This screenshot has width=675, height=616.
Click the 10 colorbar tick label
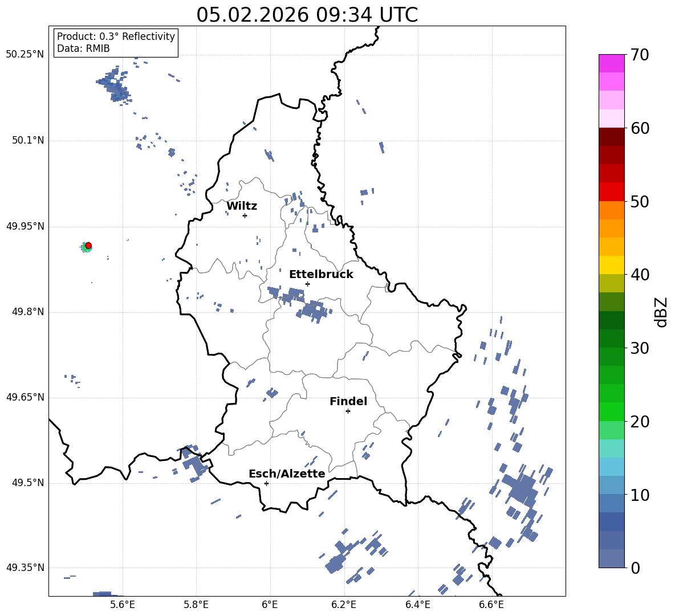tap(640, 495)
